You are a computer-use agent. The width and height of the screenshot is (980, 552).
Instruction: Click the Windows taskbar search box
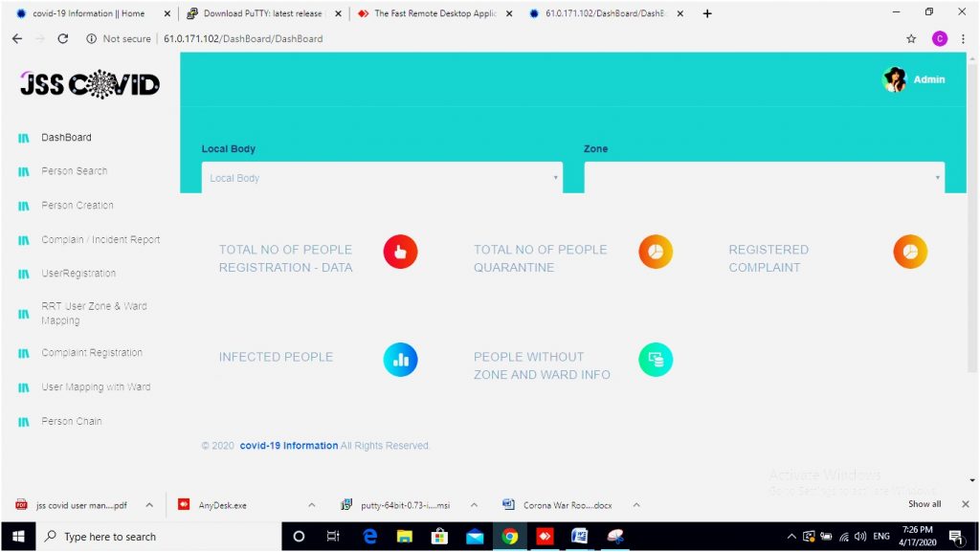[158, 537]
